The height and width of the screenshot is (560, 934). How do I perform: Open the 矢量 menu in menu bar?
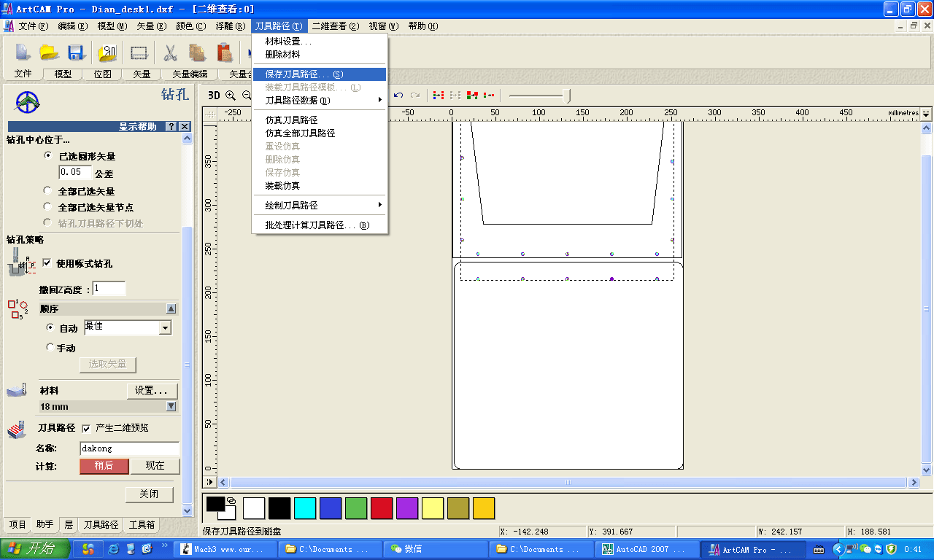[152, 26]
